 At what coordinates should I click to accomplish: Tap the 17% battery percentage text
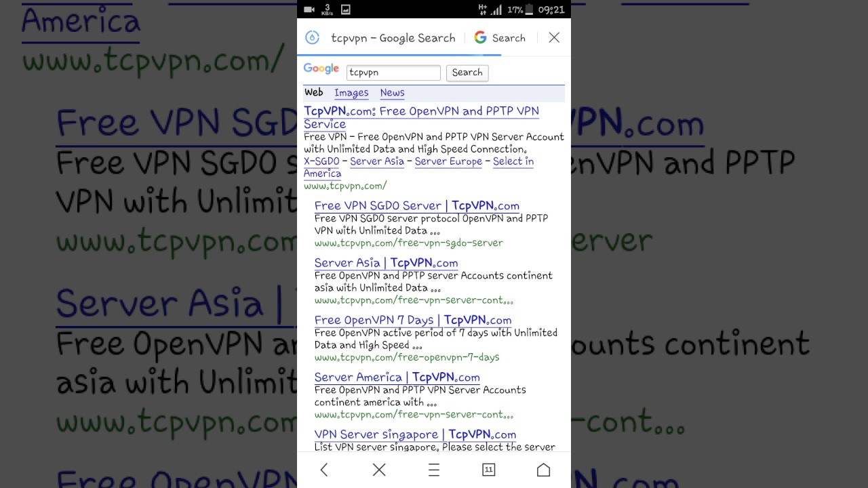[515, 9]
